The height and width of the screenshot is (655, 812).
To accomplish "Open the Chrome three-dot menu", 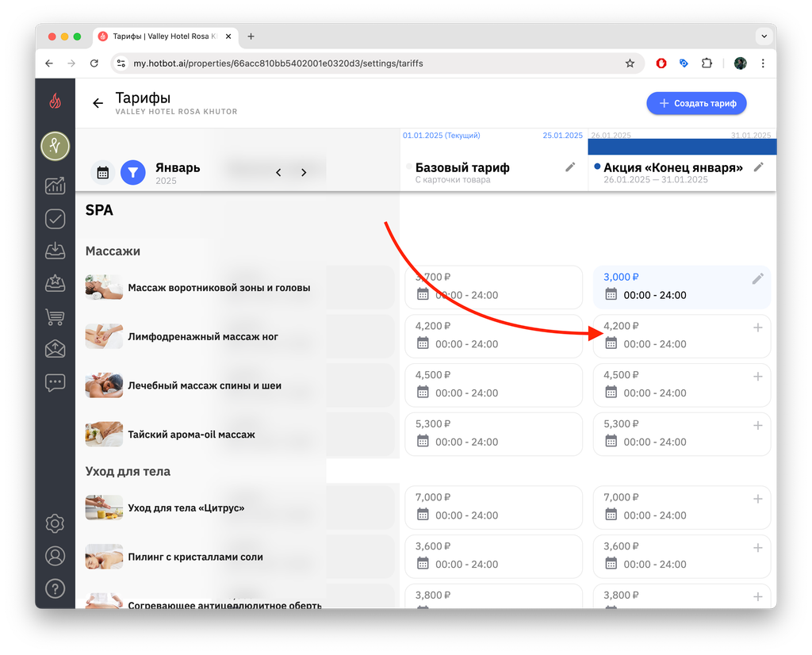I will pyautogui.click(x=763, y=63).
